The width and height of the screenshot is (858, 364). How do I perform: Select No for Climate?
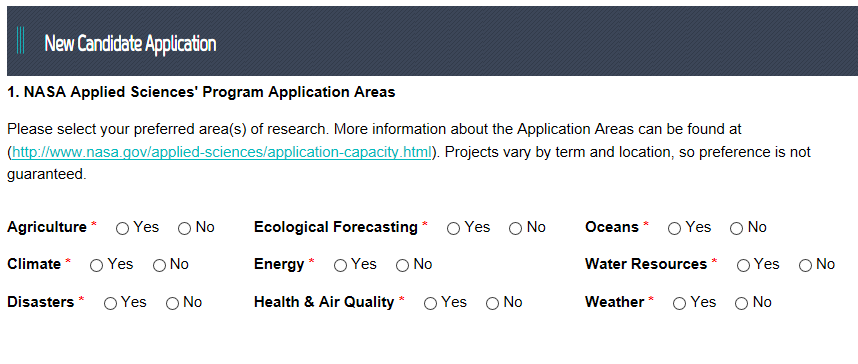click(x=159, y=266)
